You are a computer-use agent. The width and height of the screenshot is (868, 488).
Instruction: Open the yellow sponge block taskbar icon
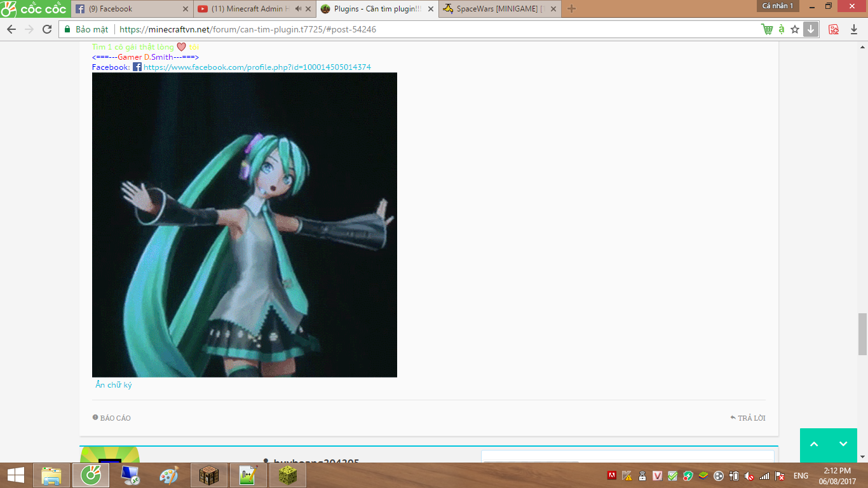[x=288, y=475]
